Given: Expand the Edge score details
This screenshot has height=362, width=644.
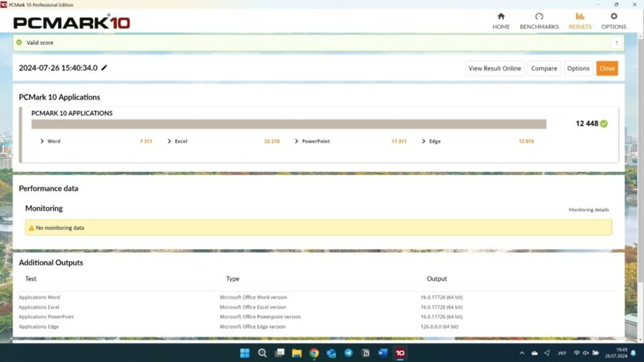Looking at the screenshot, I should [x=423, y=141].
